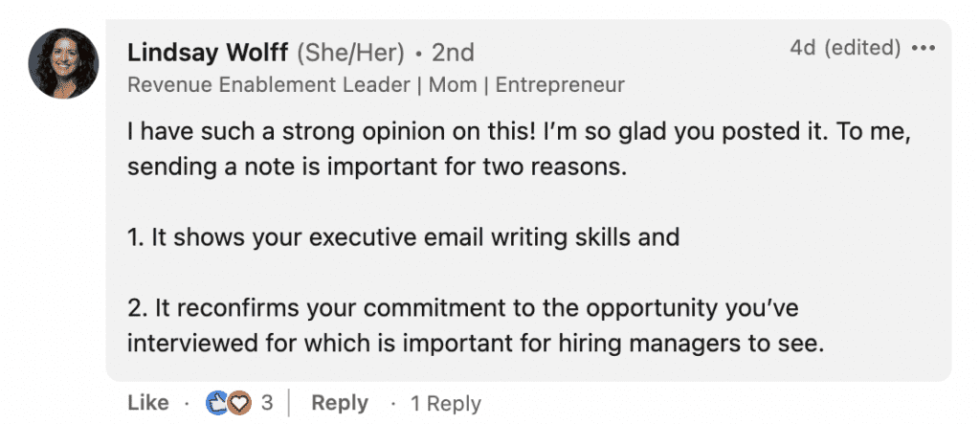
Task: Click the line mentioning hiring managers
Action: click(x=476, y=345)
